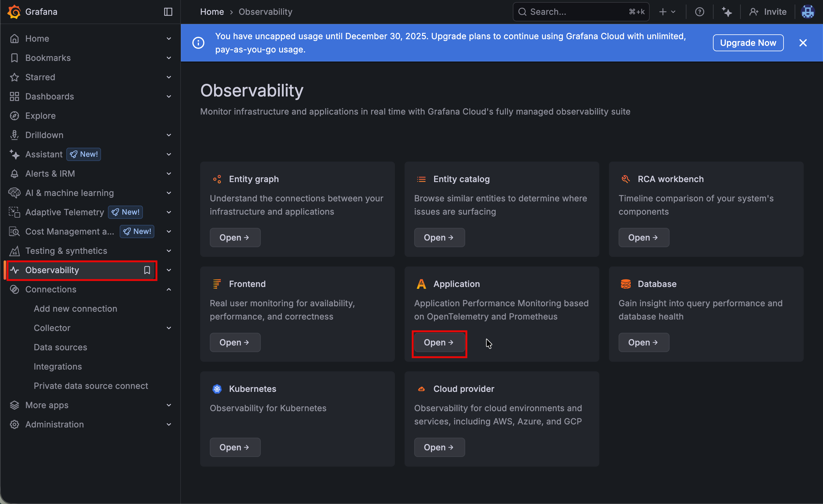
Task: Click the Invite button in top bar
Action: click(x=768, y=12)
